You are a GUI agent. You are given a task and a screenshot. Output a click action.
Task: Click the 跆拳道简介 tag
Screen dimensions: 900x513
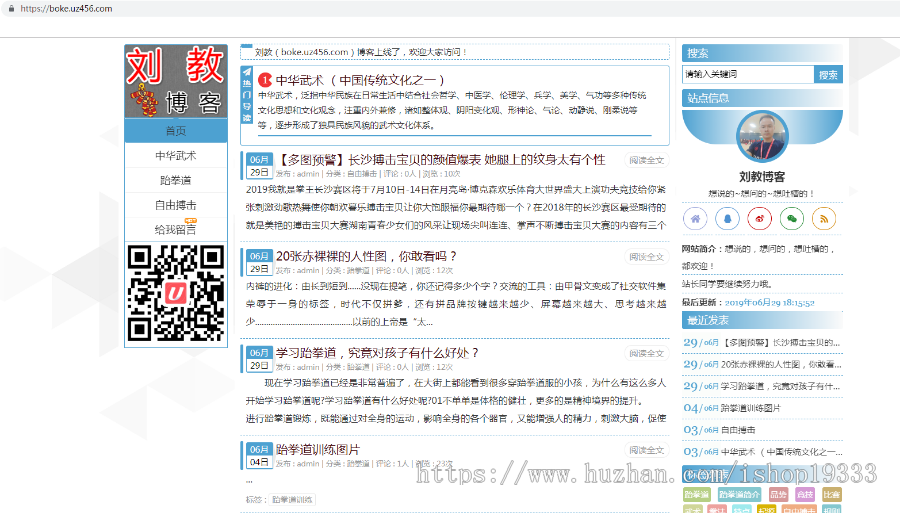739,494
